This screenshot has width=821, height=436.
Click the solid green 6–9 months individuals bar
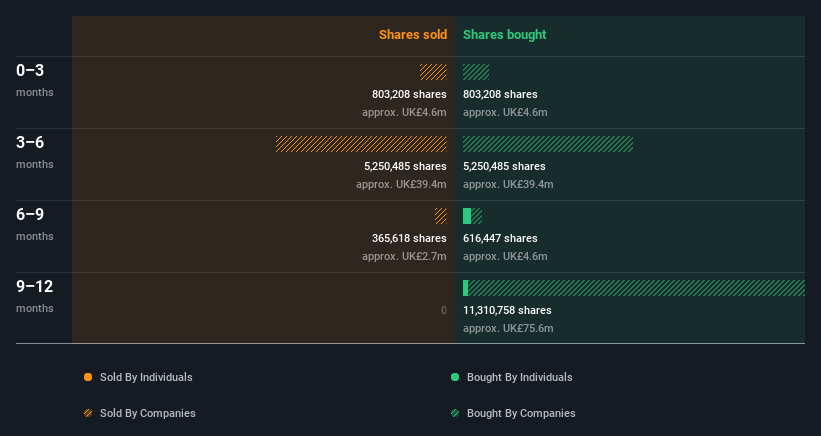[x=467, y=216]
